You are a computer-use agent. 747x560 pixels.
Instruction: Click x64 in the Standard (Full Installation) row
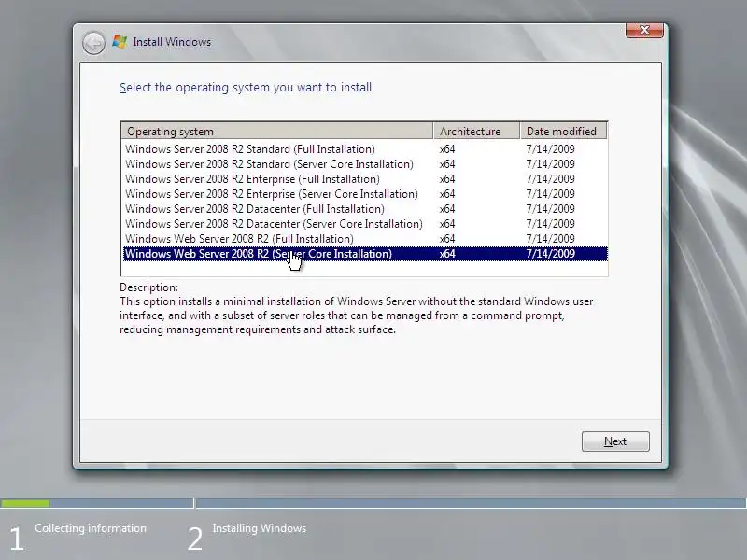coord(447,149)
